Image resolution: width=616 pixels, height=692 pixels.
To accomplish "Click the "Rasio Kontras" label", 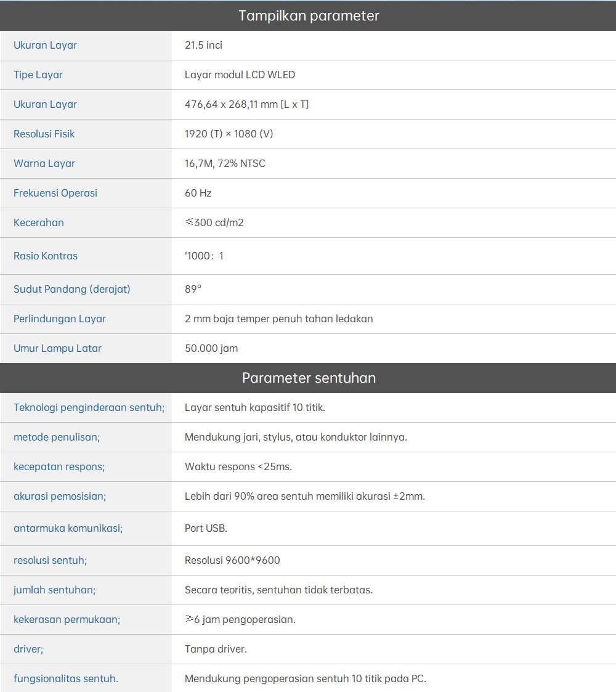I will pyautogui.click(x=46, y=256).
